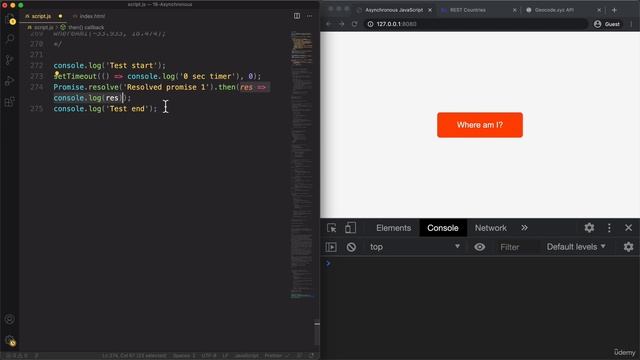Open the DevTools customize three-dot menu

pos(609,228)
